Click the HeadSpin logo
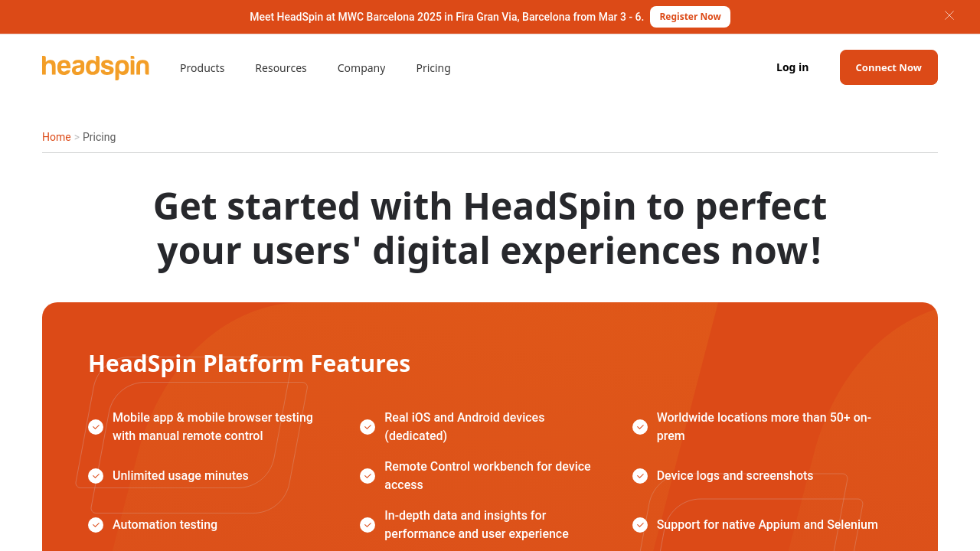The height and width of the screenshot is (551, 980). 96,67
